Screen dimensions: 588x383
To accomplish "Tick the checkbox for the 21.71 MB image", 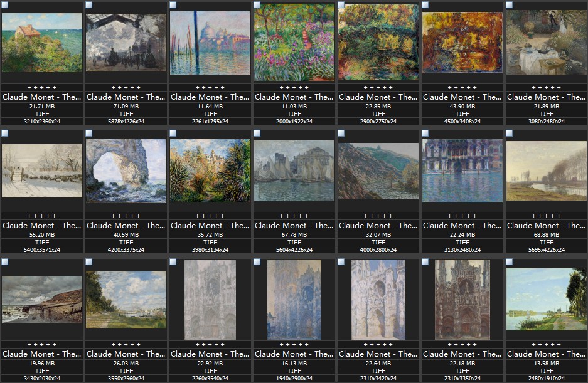I will click(5, 5).
